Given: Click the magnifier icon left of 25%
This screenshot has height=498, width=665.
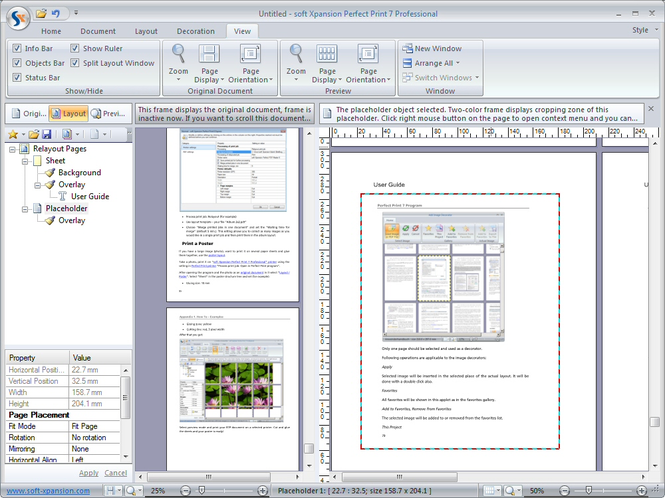Looking at the screenshot, I should point(131,490).
